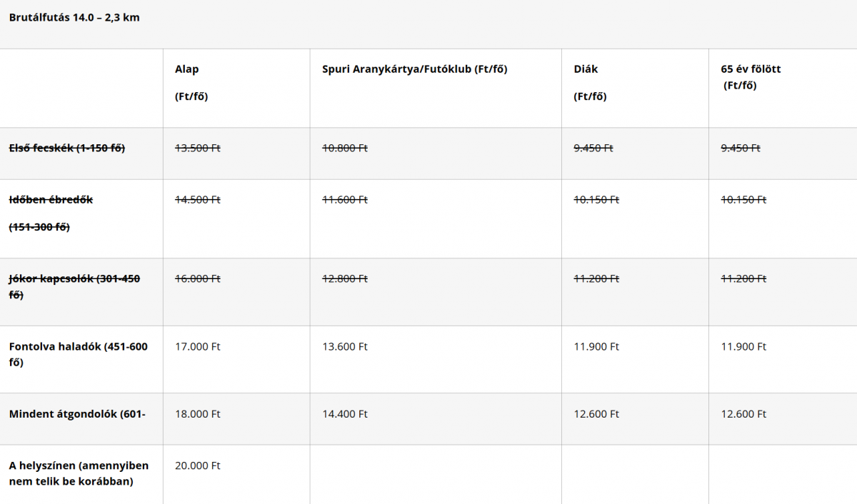Click the crossed-out 11.600 Ft price
Screen dimensions: 857x504
click(345, 200)
